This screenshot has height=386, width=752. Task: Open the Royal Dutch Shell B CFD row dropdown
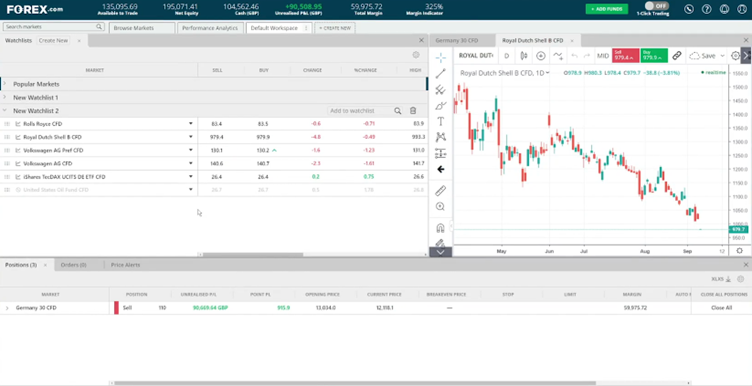click(191, 137)
